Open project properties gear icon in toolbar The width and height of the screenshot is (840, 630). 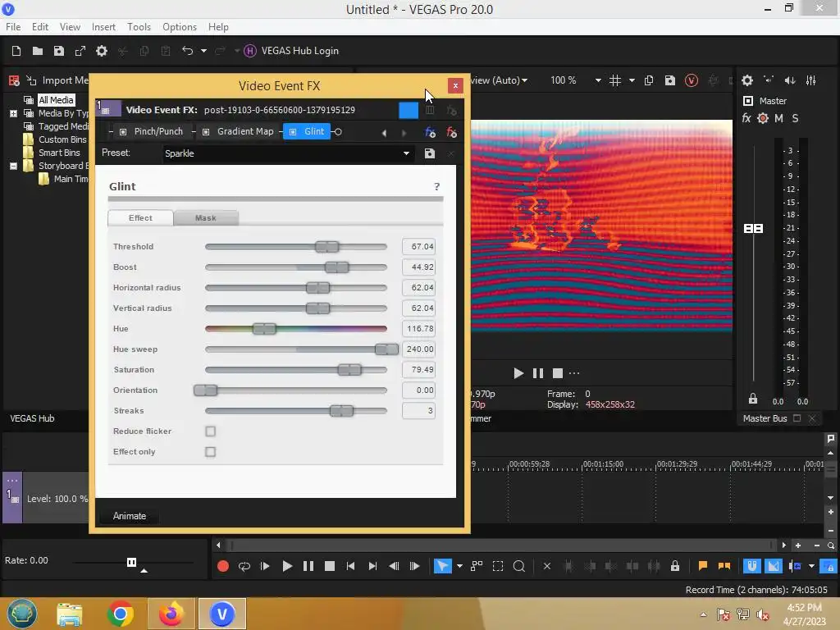tap(102, 51)
